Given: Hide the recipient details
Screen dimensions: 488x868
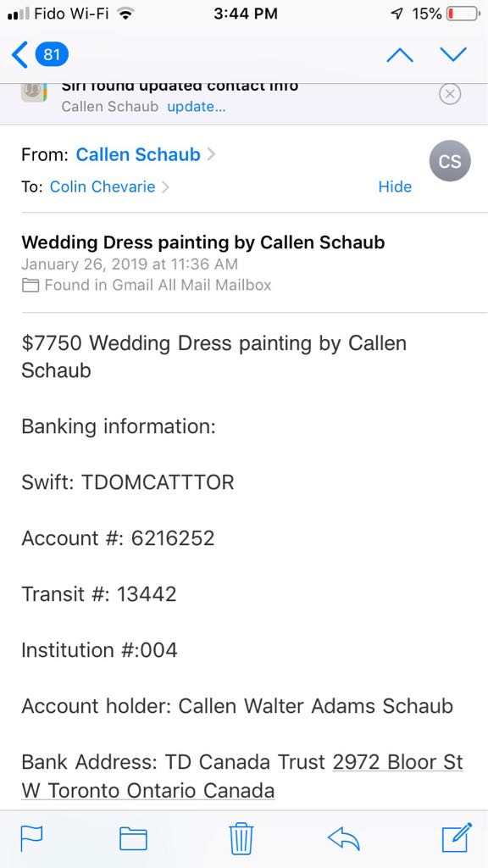Looking at the screenshot, I should pos(395,186).
